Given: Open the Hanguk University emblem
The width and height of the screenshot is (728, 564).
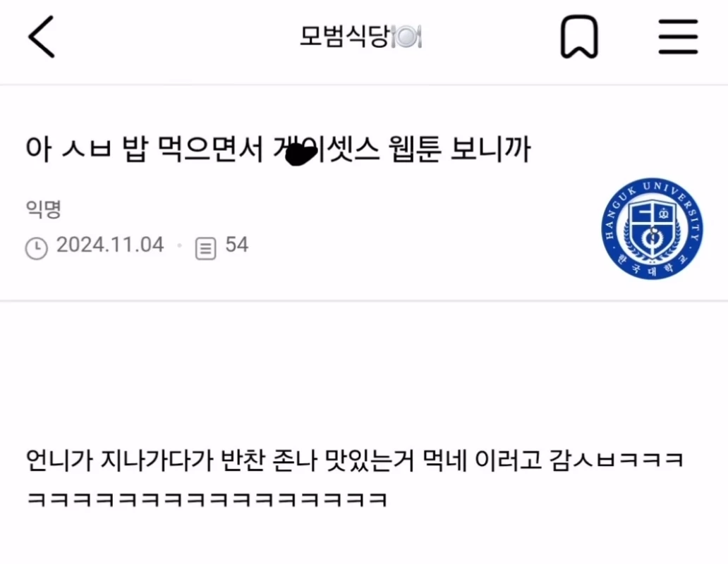Looking at the screenshot, I should click(x=652, y=228).
